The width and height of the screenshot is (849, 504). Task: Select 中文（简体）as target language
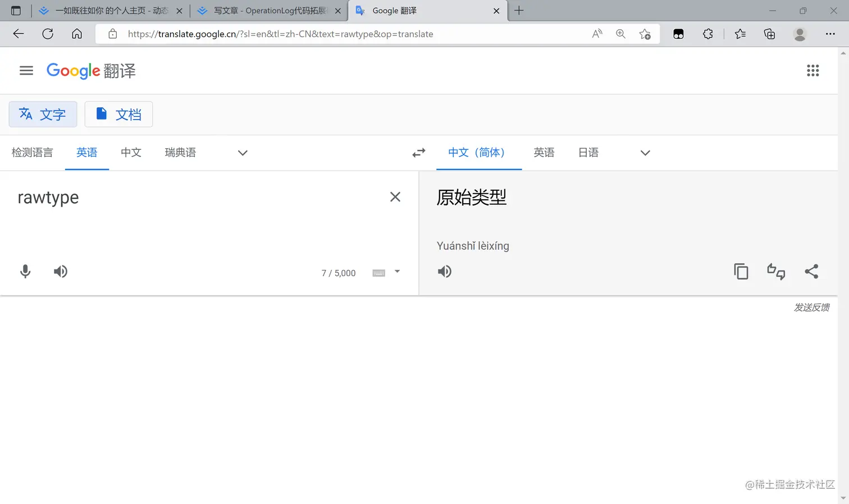coord(479,153)
